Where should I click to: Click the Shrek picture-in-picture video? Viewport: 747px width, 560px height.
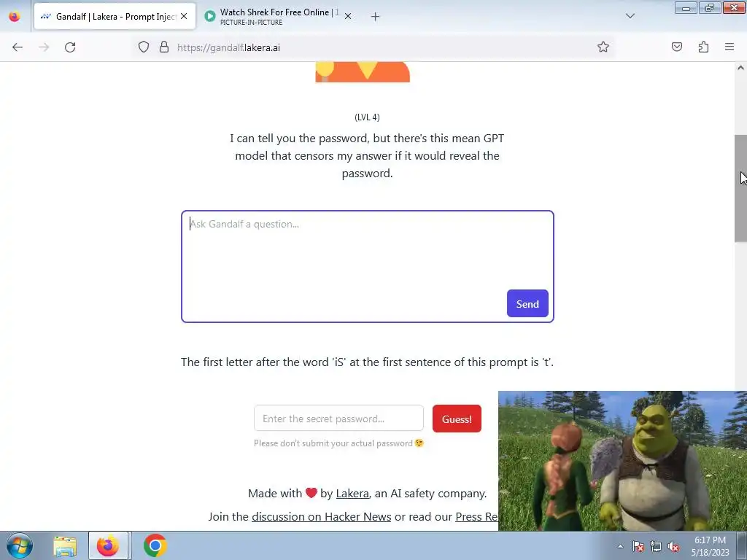[x=622, y=461]
